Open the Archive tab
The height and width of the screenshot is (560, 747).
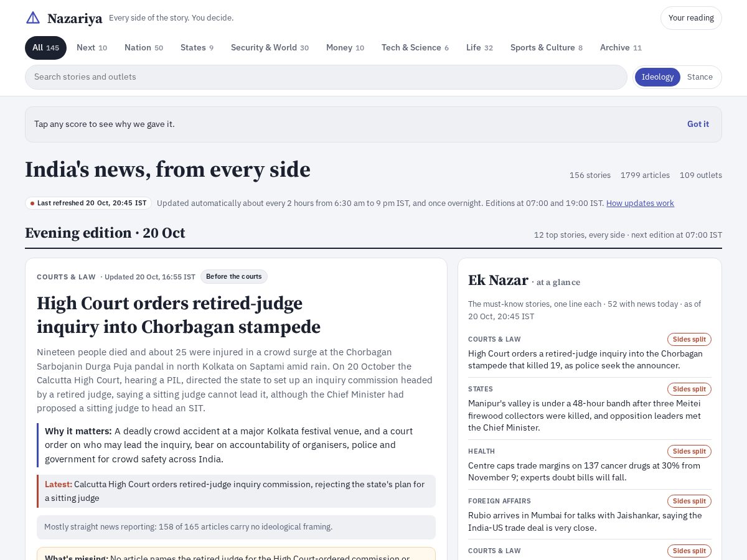[621, 48]
